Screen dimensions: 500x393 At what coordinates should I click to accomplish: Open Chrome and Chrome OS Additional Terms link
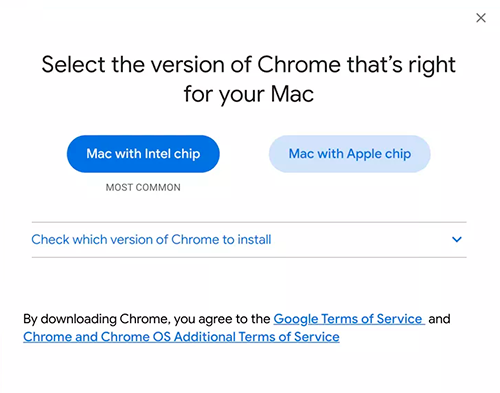tap(181, 337)
